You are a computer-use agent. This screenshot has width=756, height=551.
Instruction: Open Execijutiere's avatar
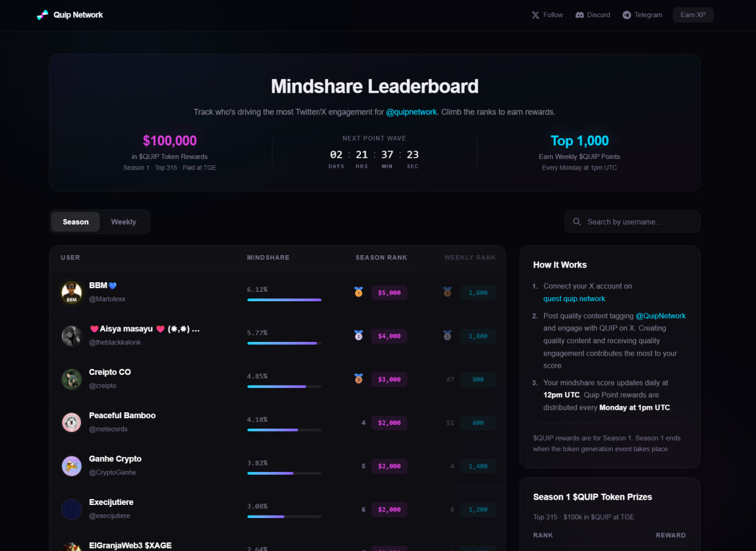pyautogui.click(x=71, y=509)
